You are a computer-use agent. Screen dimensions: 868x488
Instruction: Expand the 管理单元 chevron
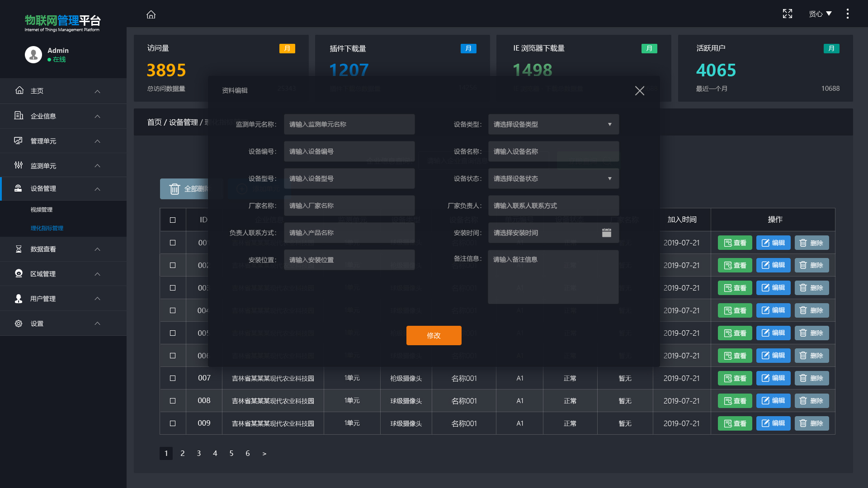pyautogui.click(x=97, y=141)
